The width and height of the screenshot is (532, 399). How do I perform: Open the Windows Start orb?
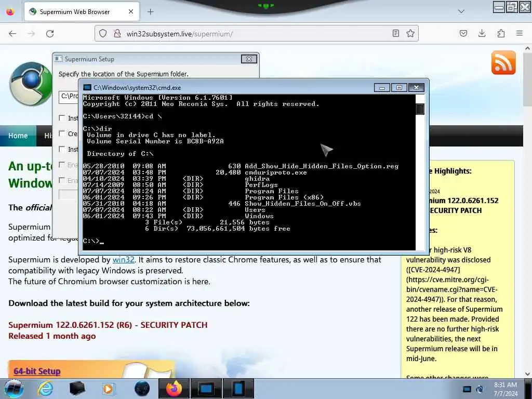(x=14, y=389)
